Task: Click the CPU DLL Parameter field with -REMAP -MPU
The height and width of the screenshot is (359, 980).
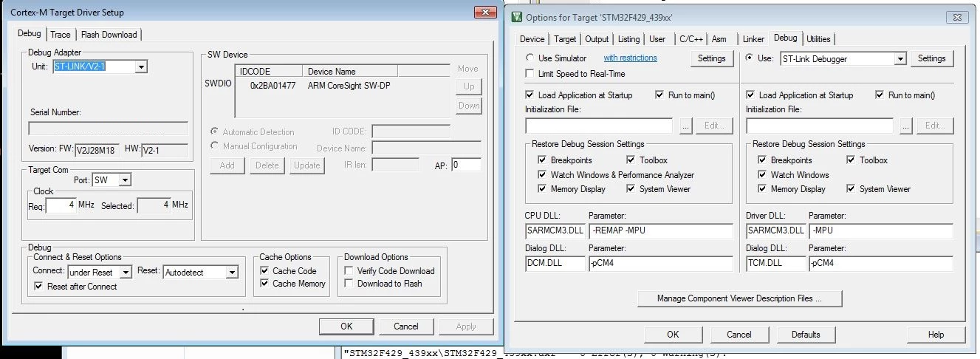Action: (x=660, y=230)
